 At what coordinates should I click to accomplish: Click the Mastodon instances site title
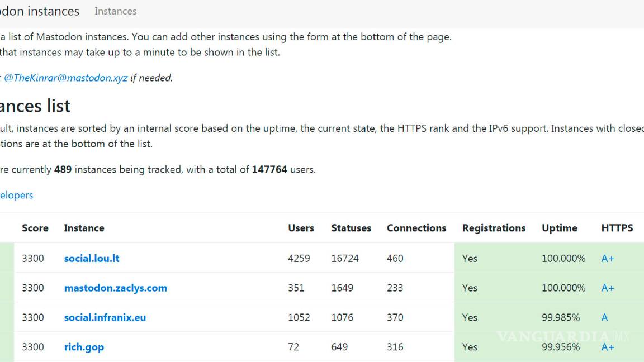39,11
